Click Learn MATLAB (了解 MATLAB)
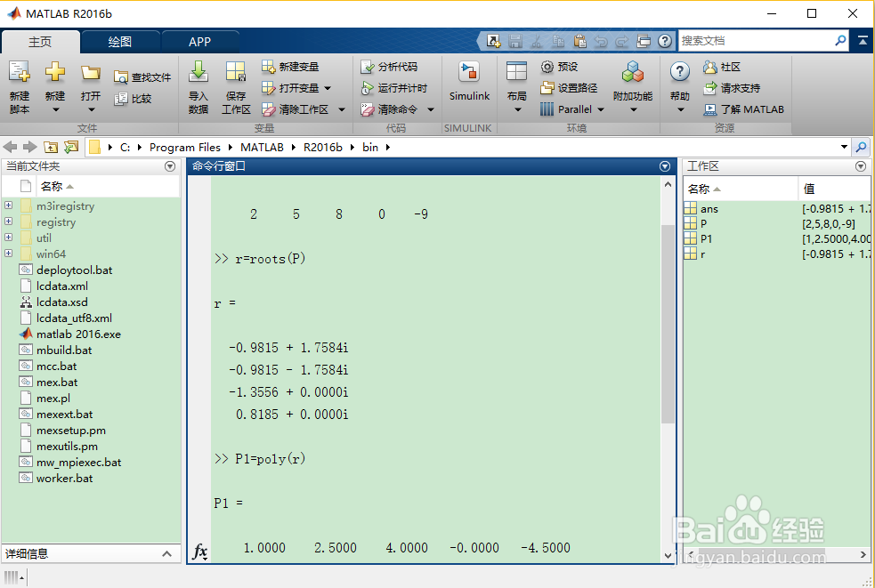875x588 pixels. 743,109
